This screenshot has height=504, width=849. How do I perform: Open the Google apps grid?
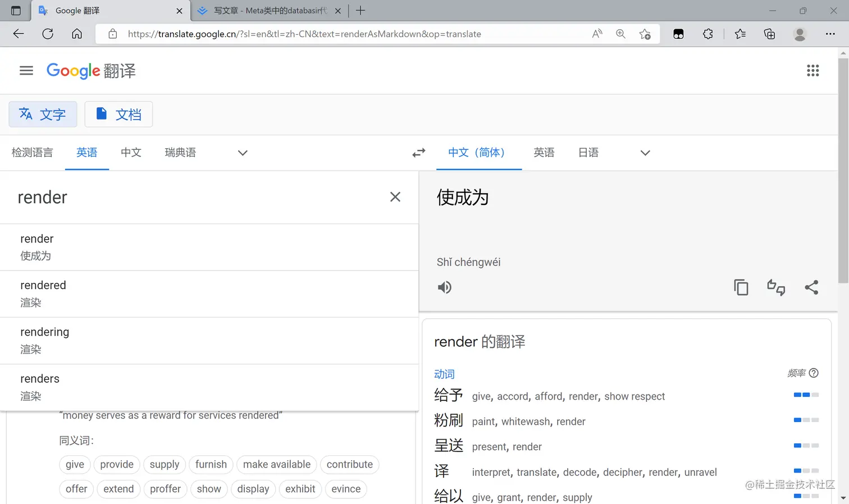point(813,71)
